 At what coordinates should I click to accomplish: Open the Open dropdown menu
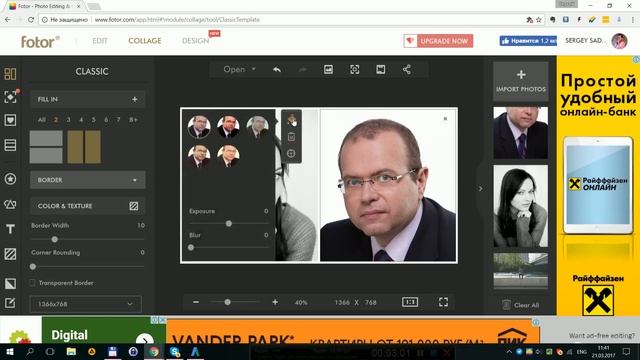click(239, 69)
